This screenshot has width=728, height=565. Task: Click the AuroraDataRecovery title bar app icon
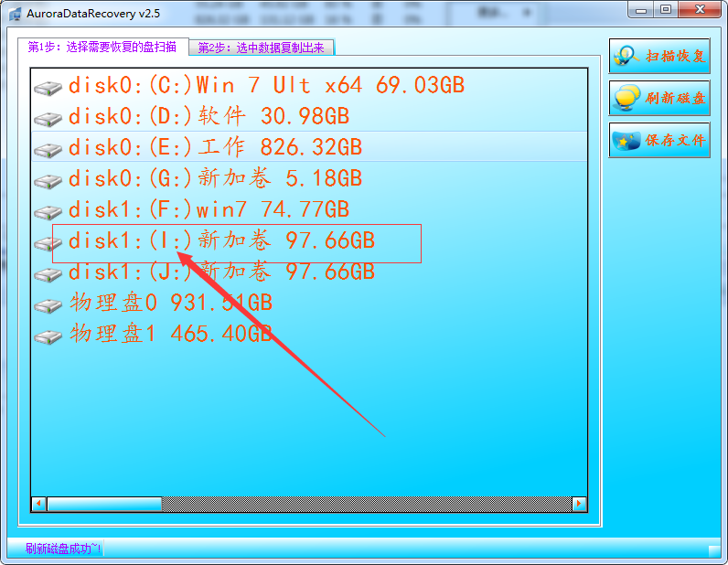[15, 14]
